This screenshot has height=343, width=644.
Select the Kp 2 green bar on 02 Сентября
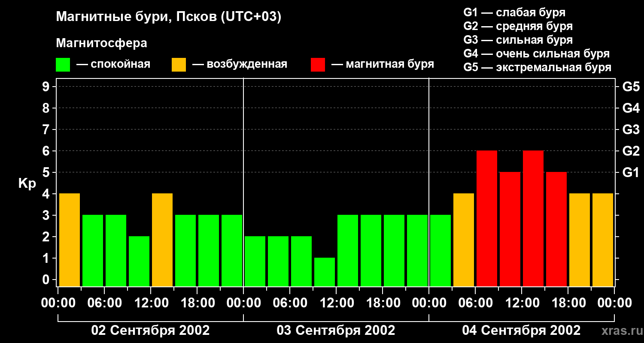coord(139,261)
